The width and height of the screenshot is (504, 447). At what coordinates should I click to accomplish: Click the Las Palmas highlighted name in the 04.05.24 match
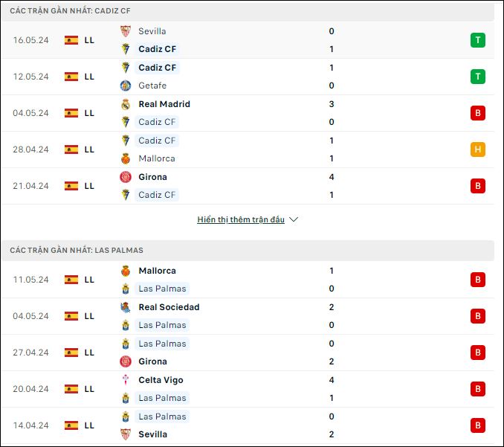(x=162, y=325)
